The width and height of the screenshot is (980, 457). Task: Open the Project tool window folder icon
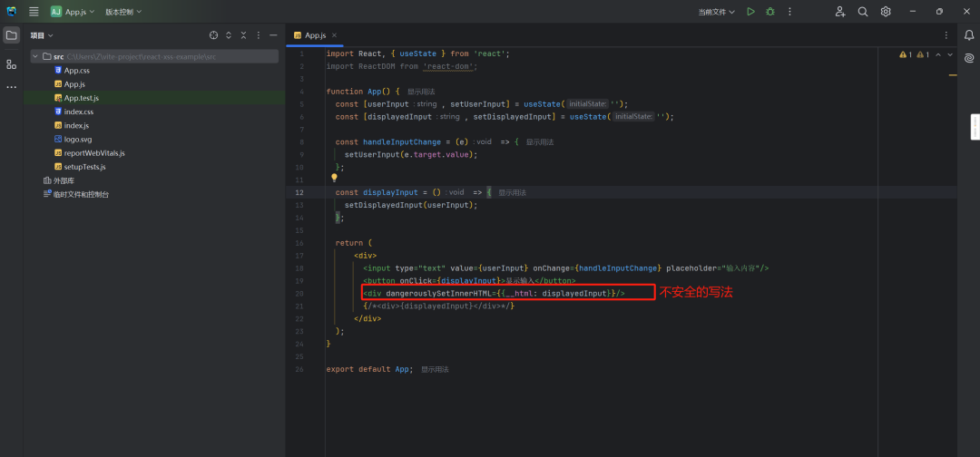pyautogui.click(x=11, y=35)
